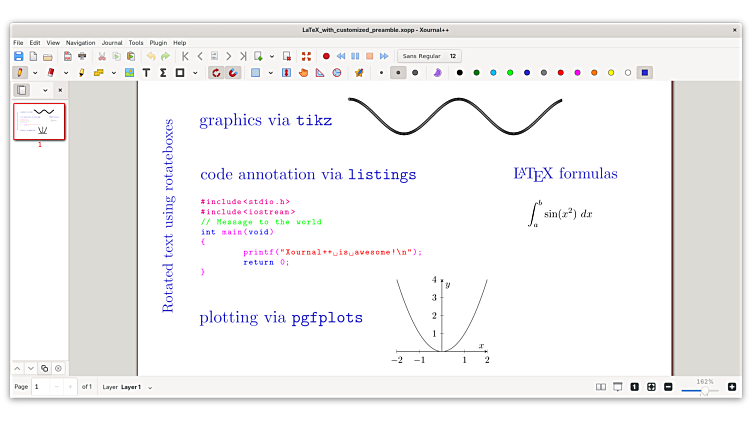
Task: Open the Journal menu
Action: [111, 43]
